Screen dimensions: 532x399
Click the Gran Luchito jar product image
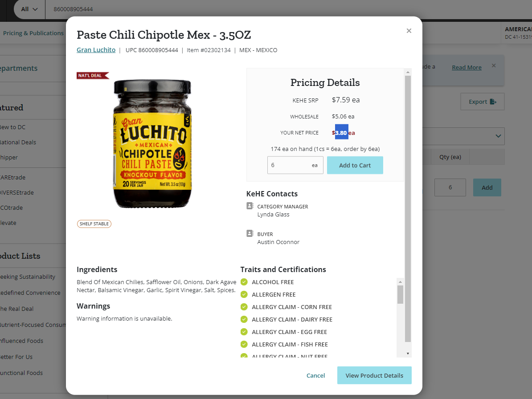pyautogui.click(x=152, y=144)
